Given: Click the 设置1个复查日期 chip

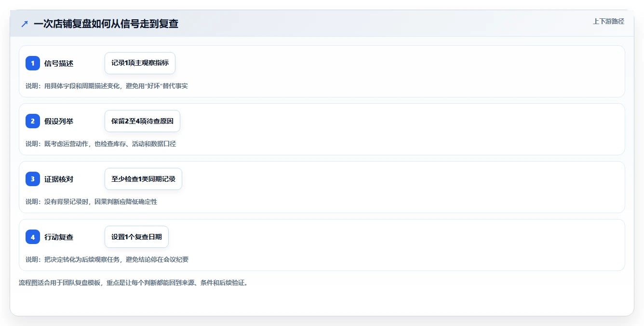Looking at the screenshot, I should 136,237.
